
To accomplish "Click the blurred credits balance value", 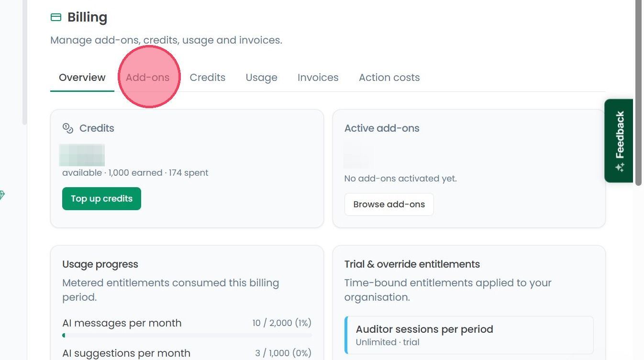I will point(82,155).
